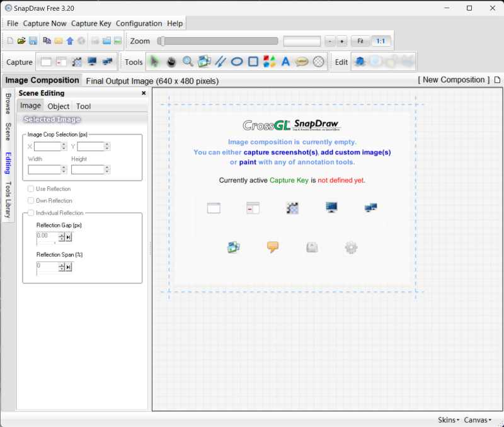Select the ellipse tool
Viewport: 504px width, 427px height.
tap(237, 61)
